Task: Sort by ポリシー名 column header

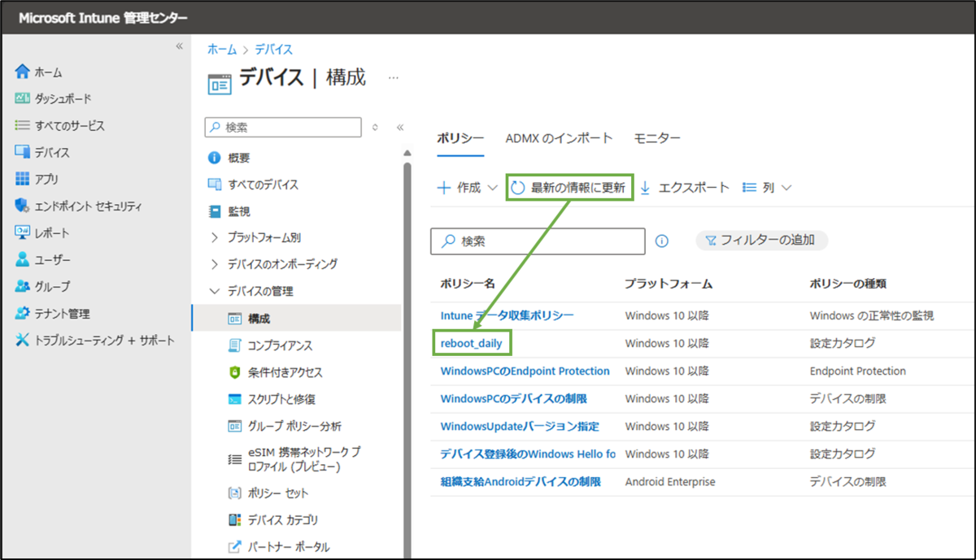Action: [x=468, y=284]
